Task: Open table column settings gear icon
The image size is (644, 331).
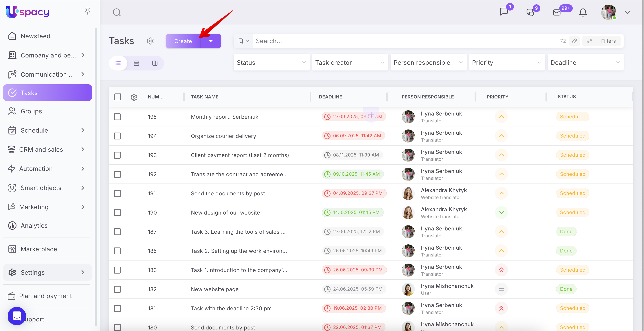Action: click(x=134, y=97)
